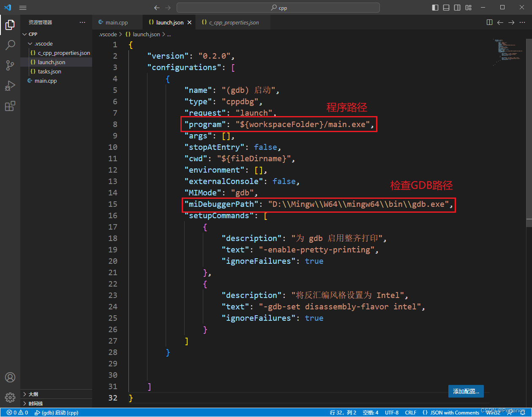Open c_cpp_properties.json in explorer tree
Image resolution: width=532 pixels, height=417 pixels.
pyautogui.click(x=56, y=53)
